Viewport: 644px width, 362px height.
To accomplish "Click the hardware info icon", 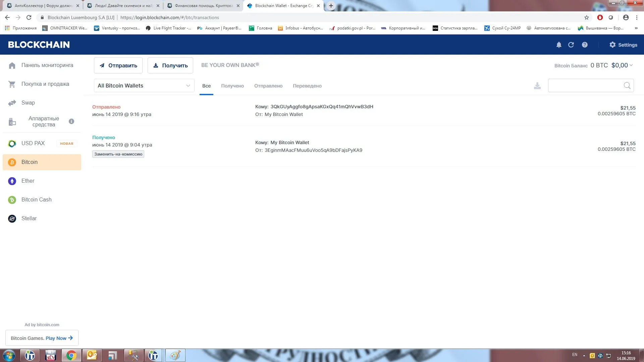I will point(71,121).
